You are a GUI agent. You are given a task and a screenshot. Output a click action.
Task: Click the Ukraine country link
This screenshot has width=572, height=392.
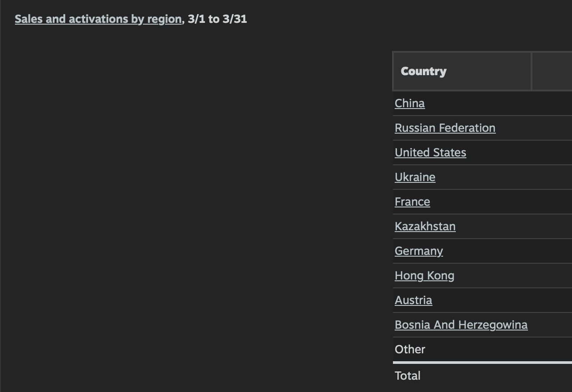point(415,177)
